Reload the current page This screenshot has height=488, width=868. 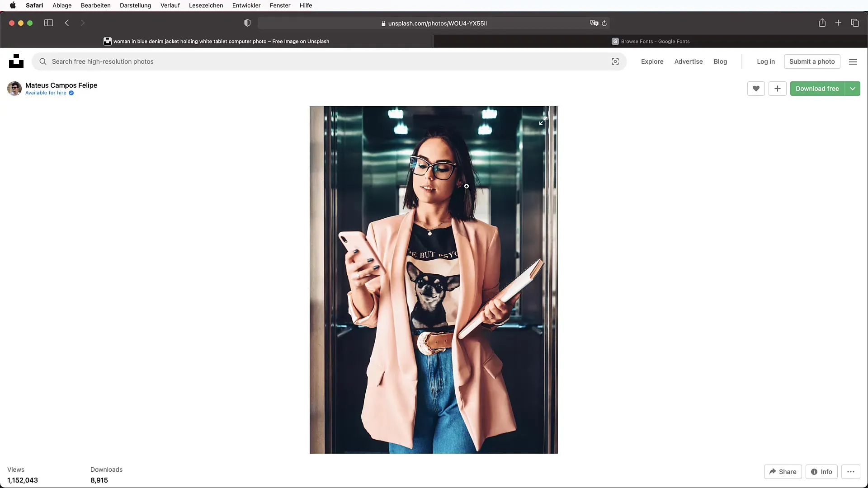pyautogui.click(x=604, y=23)
